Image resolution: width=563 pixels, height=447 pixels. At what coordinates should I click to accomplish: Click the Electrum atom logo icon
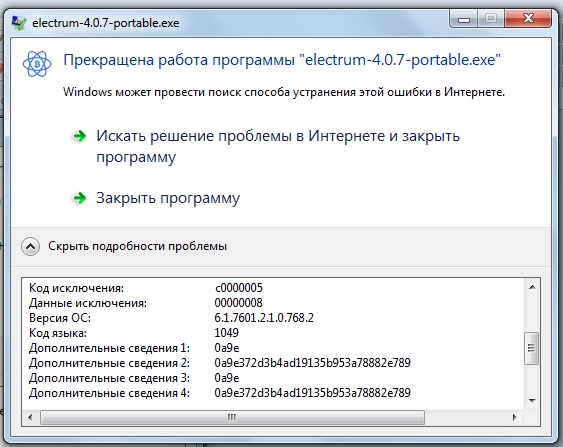(37, 64)
